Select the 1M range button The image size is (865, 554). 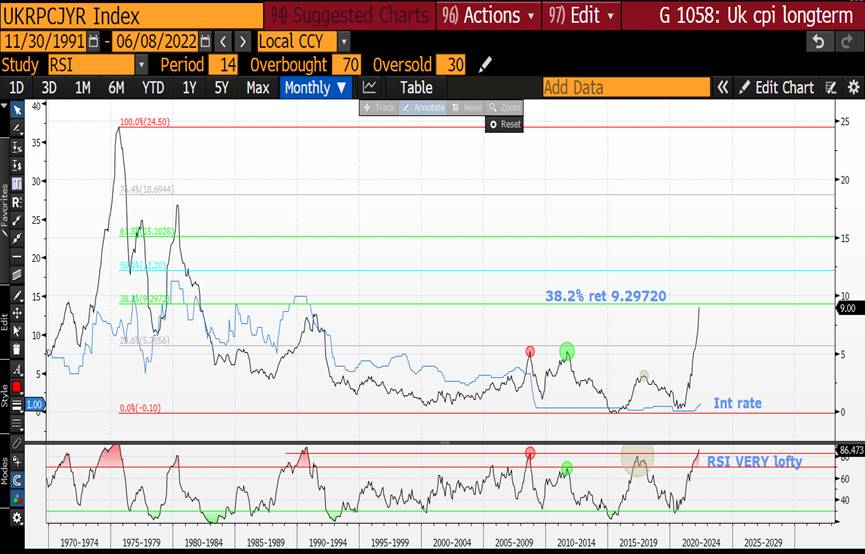pyautogui.click(x=83, y=87)
